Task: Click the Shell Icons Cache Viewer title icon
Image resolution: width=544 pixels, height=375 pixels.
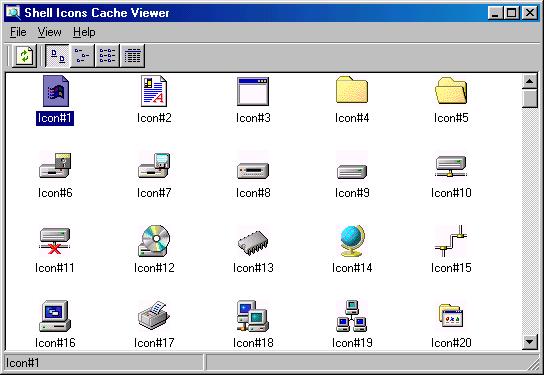Action: click(13, 13)
